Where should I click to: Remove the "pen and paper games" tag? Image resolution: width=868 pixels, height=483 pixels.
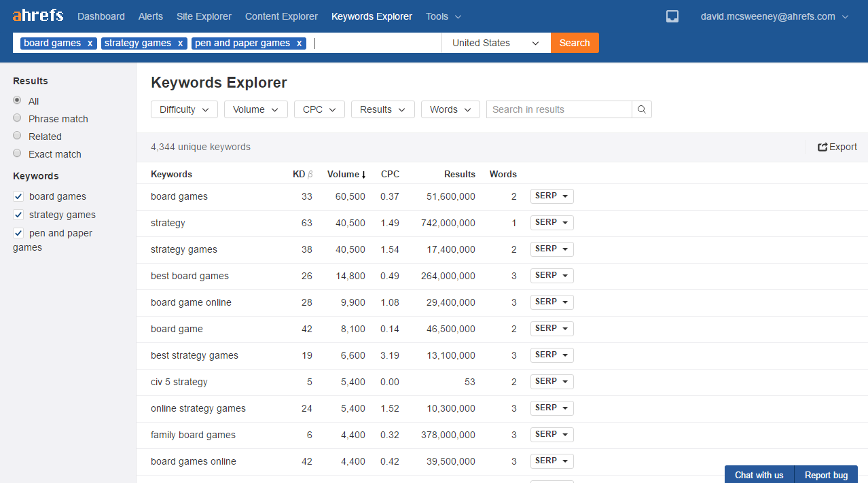pyautogui.click(x=299, y=43)
